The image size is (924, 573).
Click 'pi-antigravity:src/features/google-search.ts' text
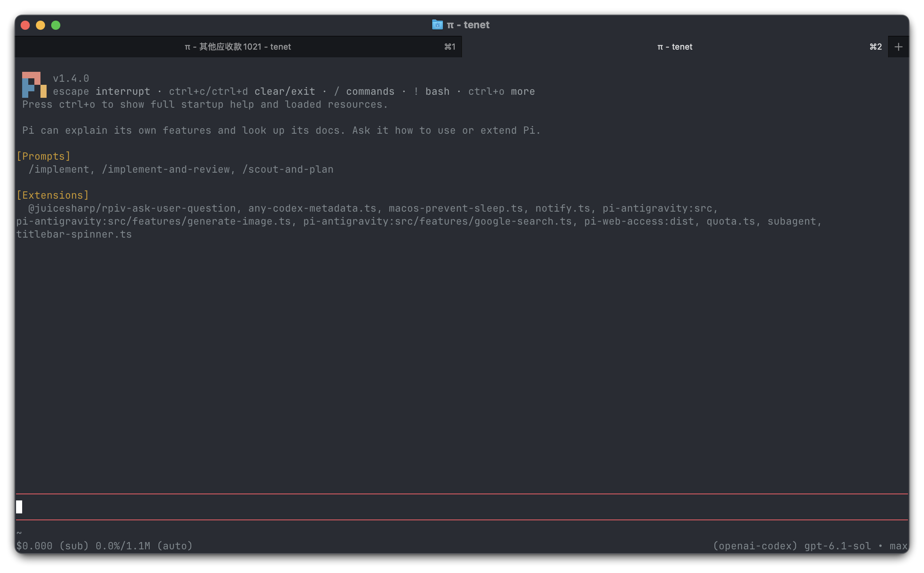[438, 221]
